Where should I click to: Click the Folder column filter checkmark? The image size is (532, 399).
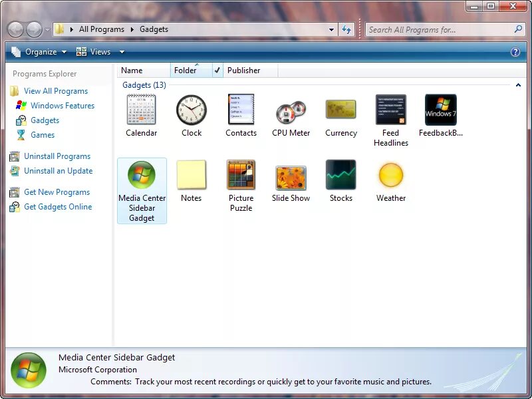[x=217, y=70]
